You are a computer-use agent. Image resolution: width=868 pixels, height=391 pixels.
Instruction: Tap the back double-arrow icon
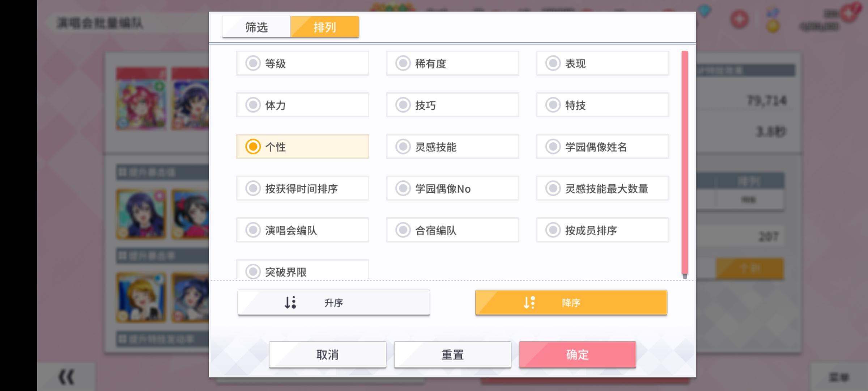click(x=67, y=377)
